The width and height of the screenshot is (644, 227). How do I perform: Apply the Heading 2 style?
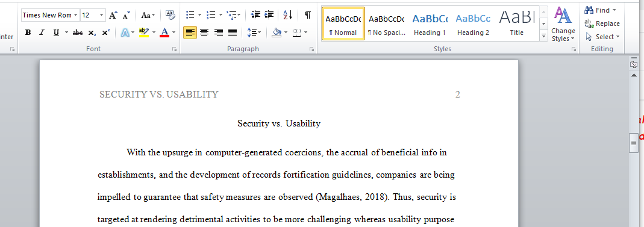coord(473,23)
